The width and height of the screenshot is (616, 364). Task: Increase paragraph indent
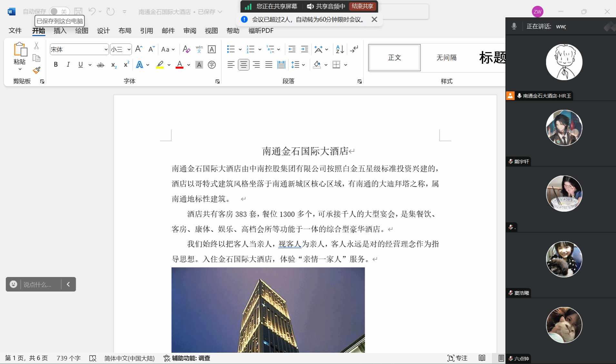(304, 49)
